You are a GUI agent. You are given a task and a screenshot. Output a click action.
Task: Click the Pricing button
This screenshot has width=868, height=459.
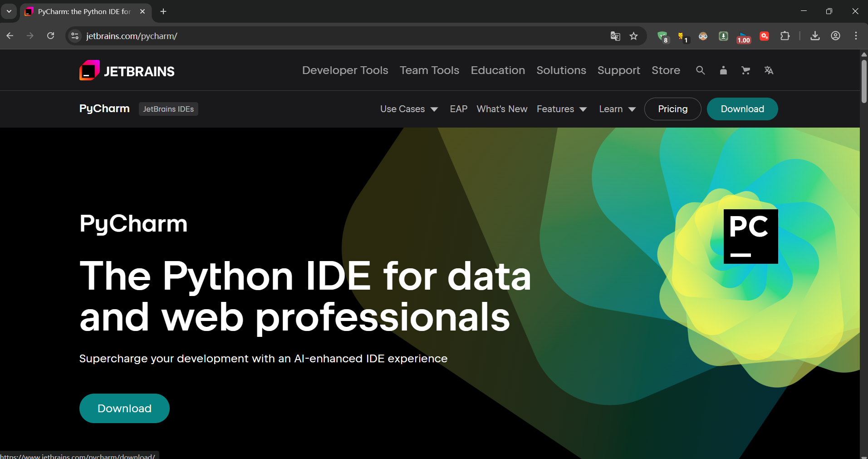click(672, 109)
